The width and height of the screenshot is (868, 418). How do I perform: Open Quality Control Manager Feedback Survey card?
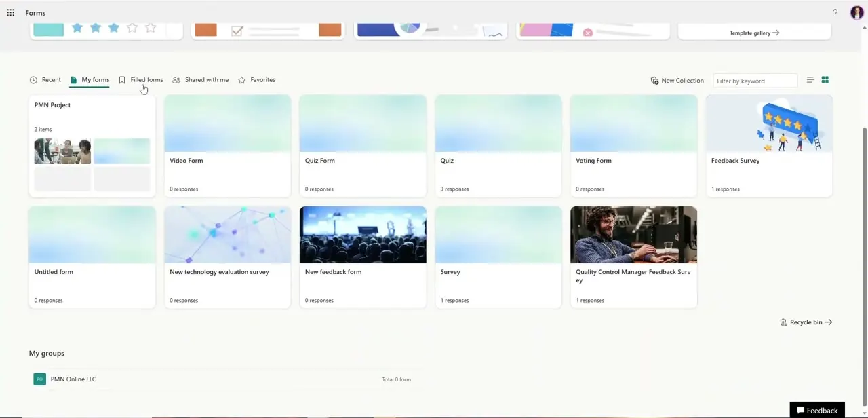click(x=633, y=258)
